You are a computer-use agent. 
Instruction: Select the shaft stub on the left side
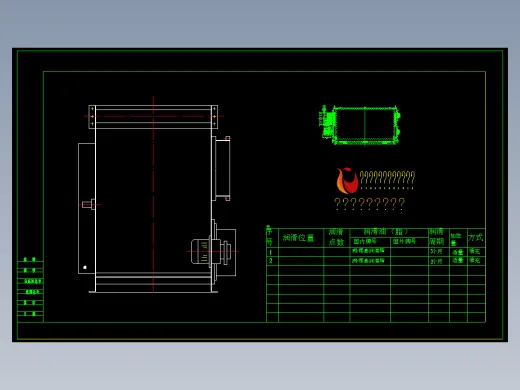[x=88, y=204]
